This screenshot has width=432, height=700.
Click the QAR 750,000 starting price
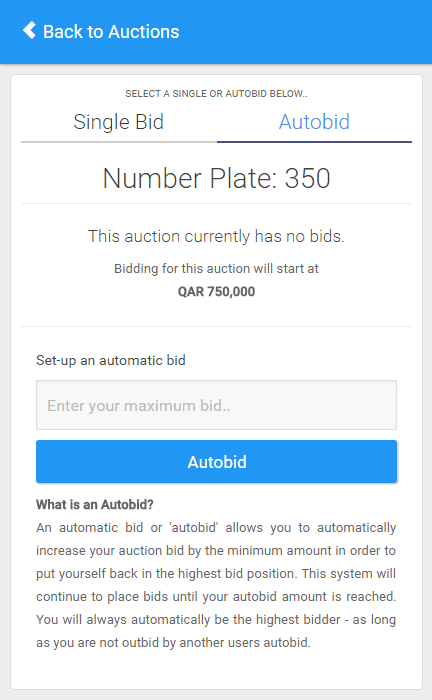tap(216, 292)
